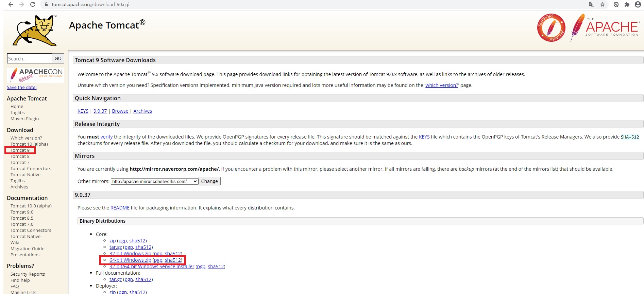Image resolution: width=644 pixels, height=294 pixels.
Task: Go to Home in sidebar
Action: point(17,106)
